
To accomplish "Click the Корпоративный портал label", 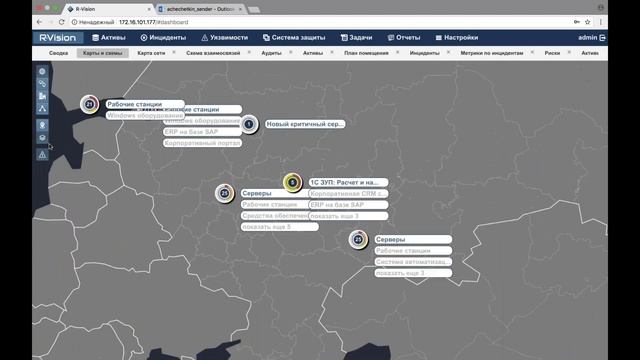I will tap(202, 143).
